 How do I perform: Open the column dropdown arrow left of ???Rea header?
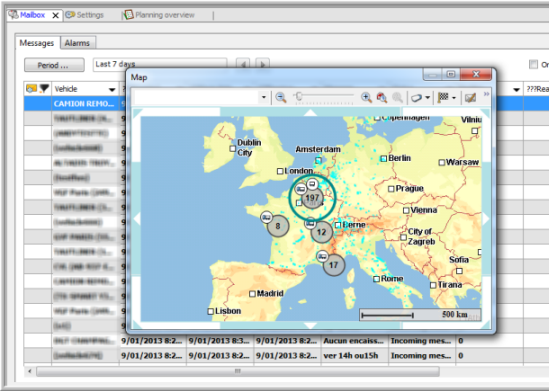516,90
